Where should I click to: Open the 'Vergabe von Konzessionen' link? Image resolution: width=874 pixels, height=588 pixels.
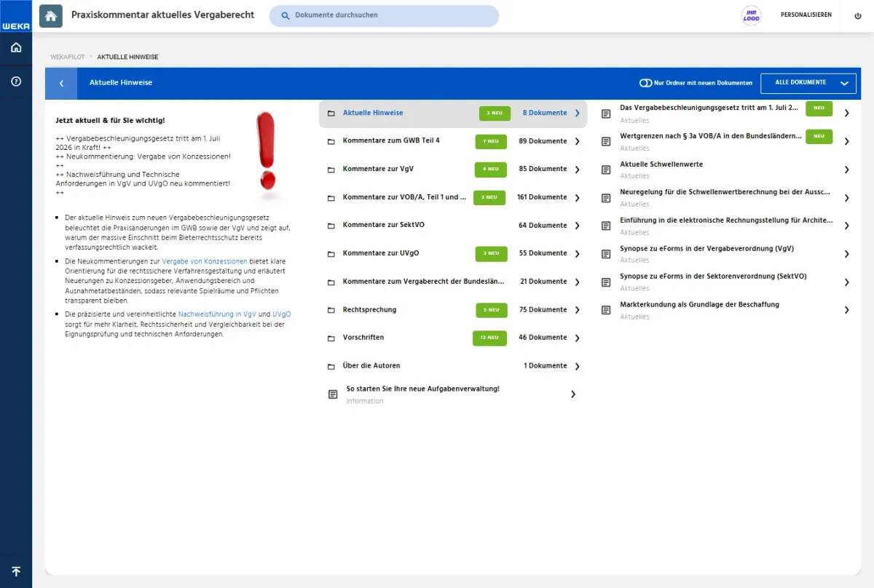(205, 261)
